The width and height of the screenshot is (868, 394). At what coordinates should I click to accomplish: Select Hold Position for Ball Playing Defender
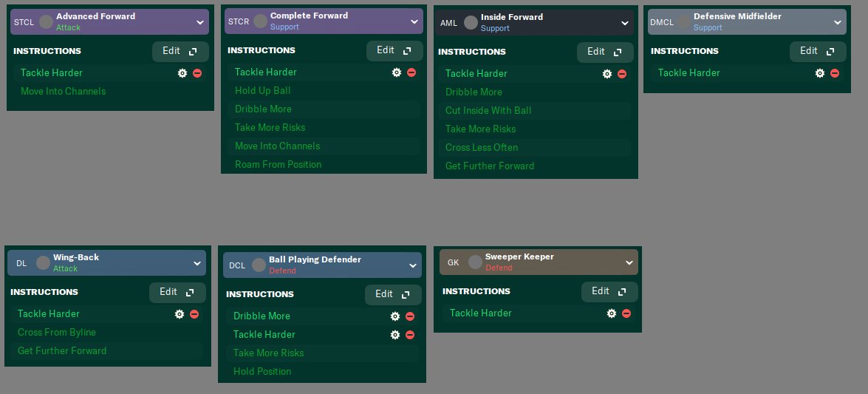tap(262, 372)
